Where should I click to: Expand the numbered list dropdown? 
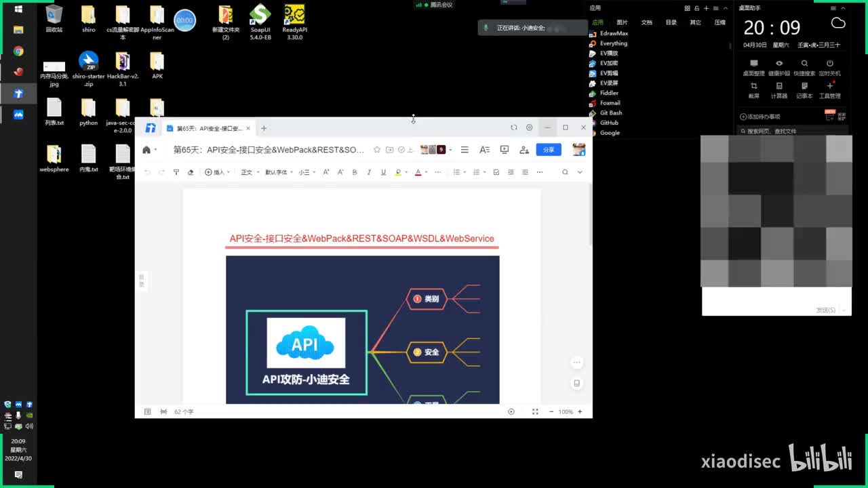pyautogui.click(x=484, y=172)
